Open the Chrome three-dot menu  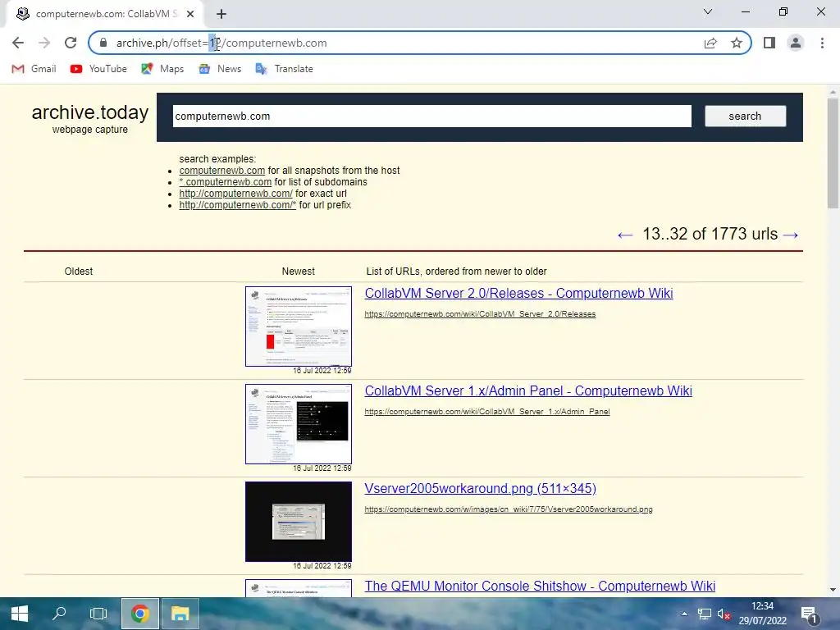coord(822,43)
